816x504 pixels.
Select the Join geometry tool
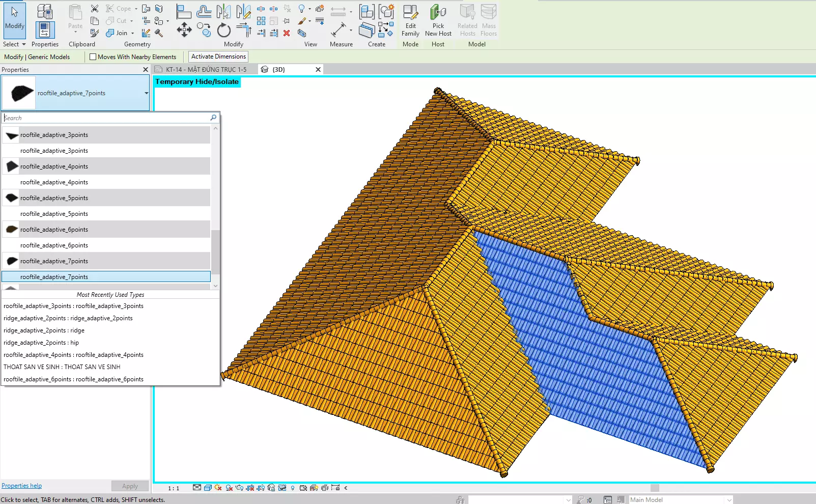click(x=117, y=33)
